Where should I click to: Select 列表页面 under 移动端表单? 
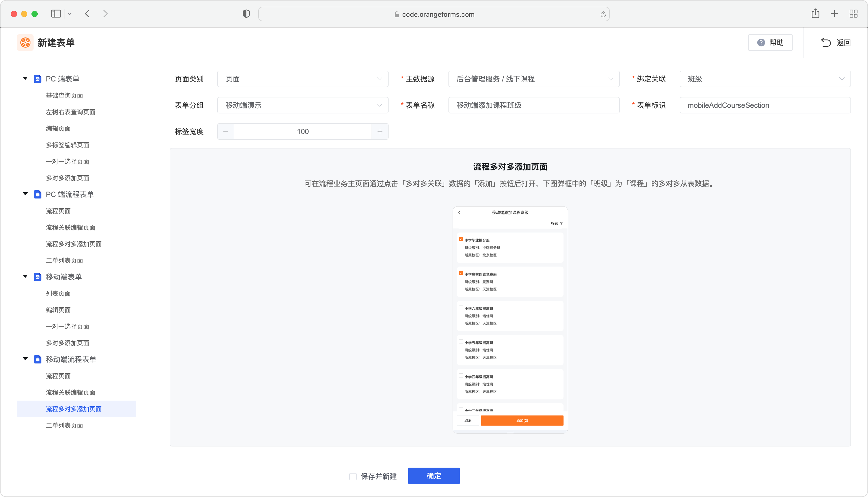tap(58, 294)
